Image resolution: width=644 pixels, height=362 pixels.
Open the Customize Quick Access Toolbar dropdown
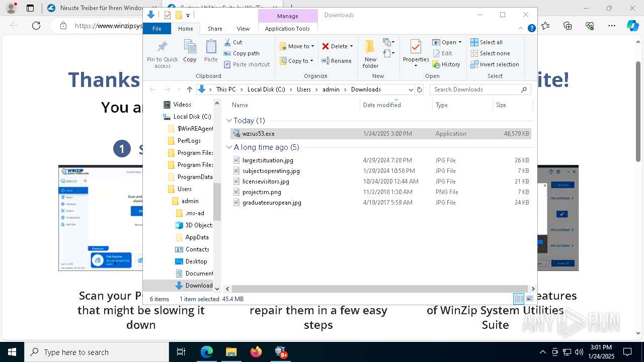point(188,16)
